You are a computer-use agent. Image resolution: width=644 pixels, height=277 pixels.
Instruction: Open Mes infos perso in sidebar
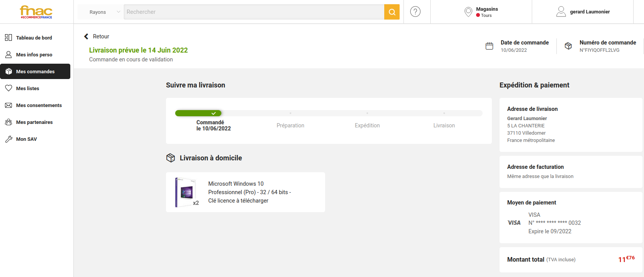click(x=34, y=54)
